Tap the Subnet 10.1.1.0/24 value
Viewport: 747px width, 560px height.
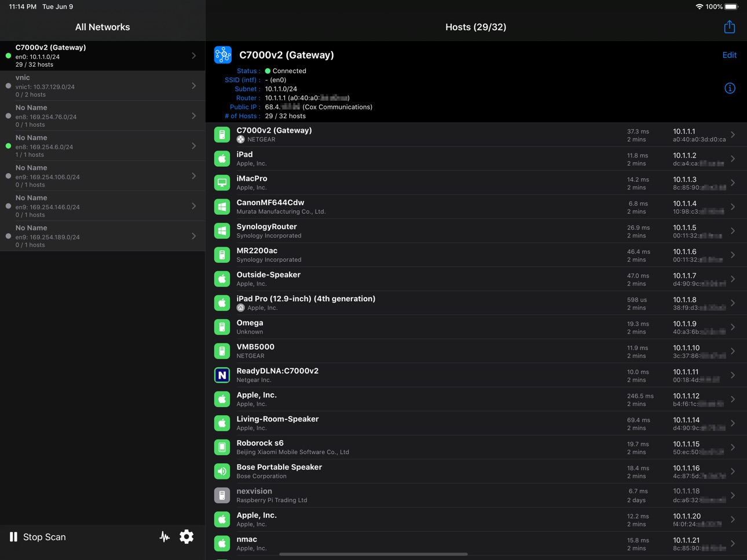point(281,89)
